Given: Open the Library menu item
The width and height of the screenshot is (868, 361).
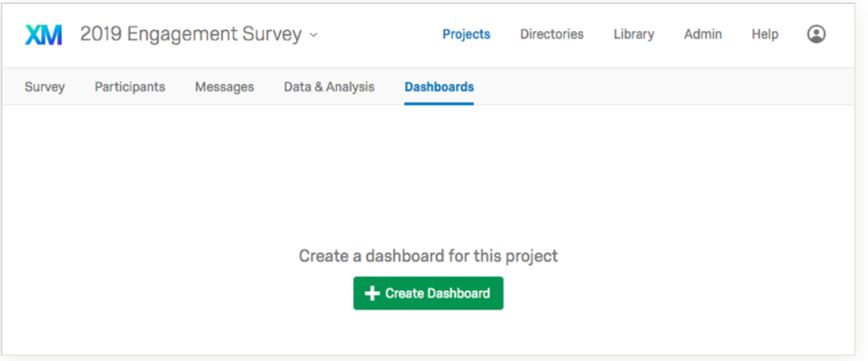Looking at the screenshot, I should click(633, 34).
